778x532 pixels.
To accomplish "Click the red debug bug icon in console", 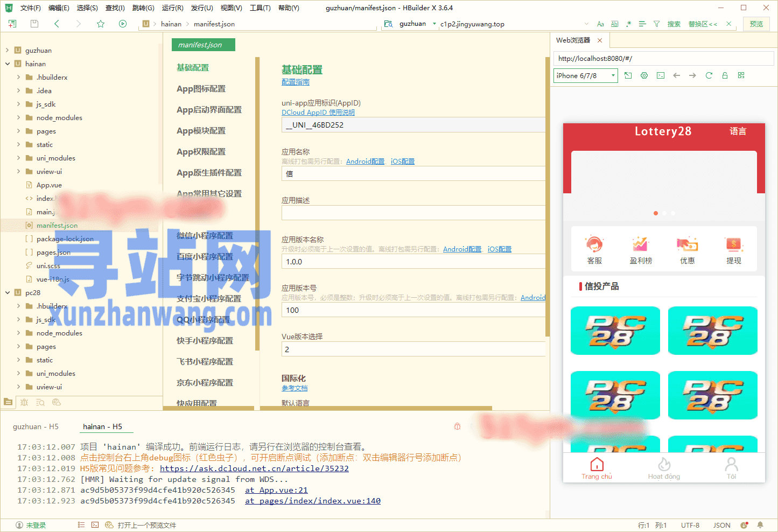I will click(457, 426).
